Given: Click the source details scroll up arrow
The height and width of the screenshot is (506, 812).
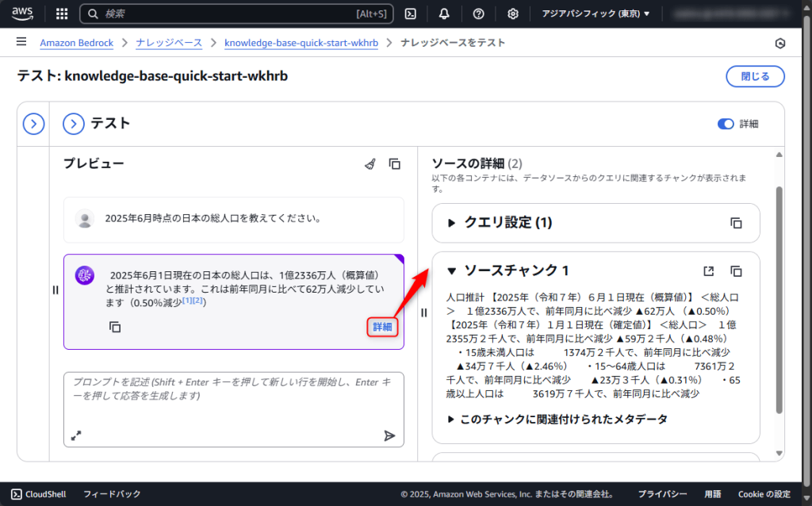Looking at the screenshot, I should (x=779, y=155).
